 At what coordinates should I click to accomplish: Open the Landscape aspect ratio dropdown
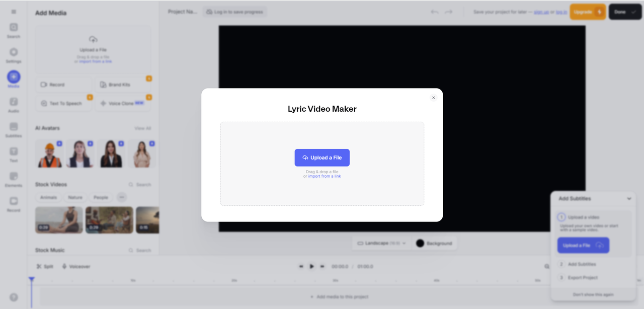pyautogui.click(x=381, y=243)
